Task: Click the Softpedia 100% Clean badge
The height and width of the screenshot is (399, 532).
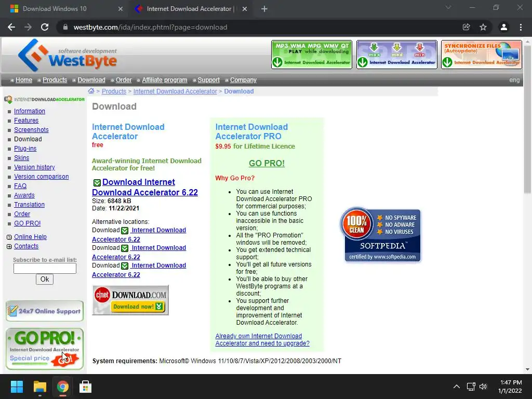Action: point(380,235)
